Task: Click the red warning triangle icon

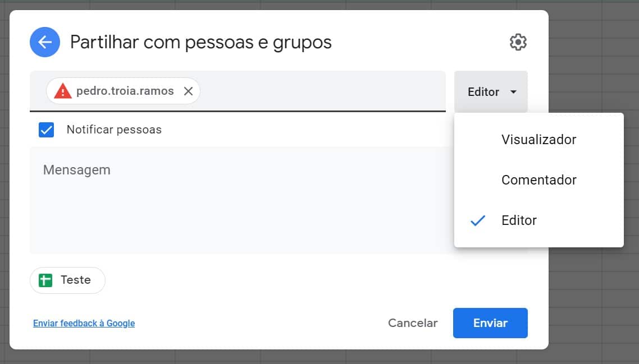Action: tap(63, 91)
